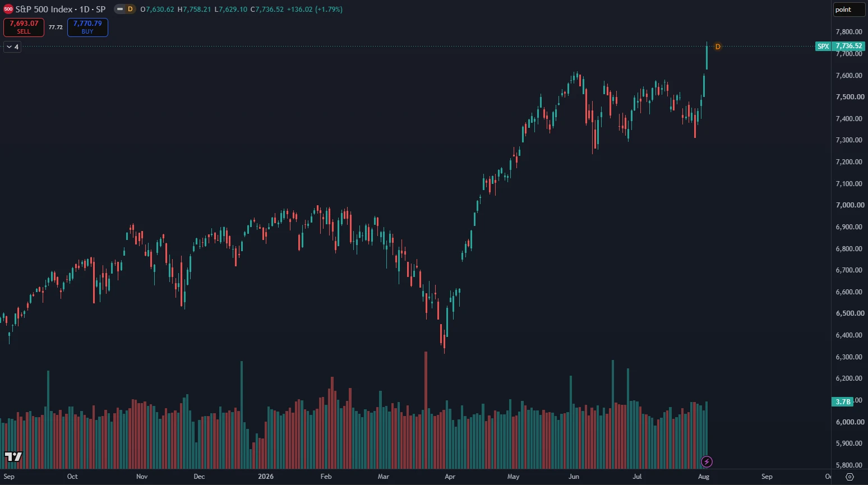This screenshot has height=485, width=868.
Task: Click the SPX ticker tag on the price scale
Action: (x=823, y=47)
